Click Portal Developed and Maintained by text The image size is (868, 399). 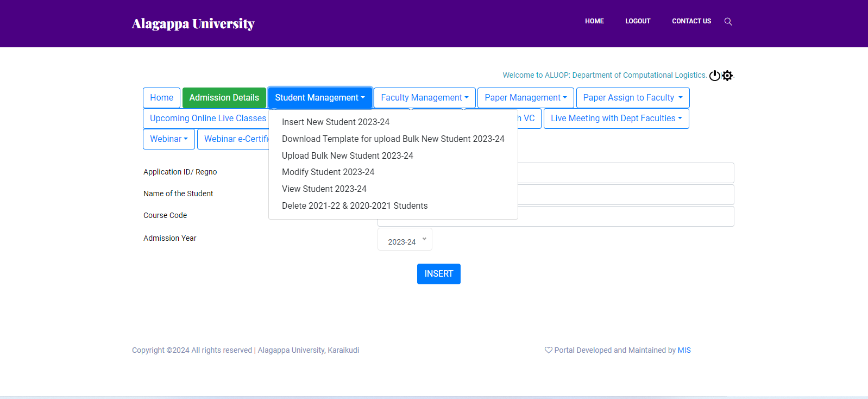[x=615, y=351]
